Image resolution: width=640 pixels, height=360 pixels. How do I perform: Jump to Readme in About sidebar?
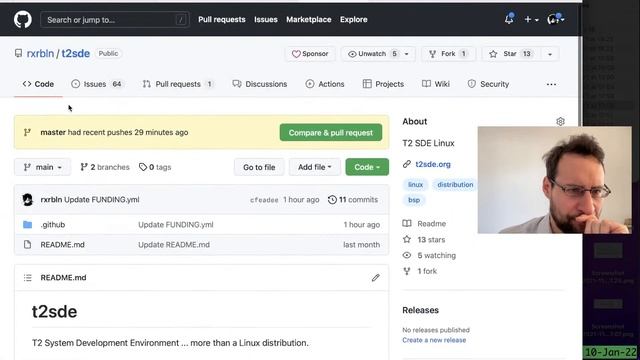[424, 224]
